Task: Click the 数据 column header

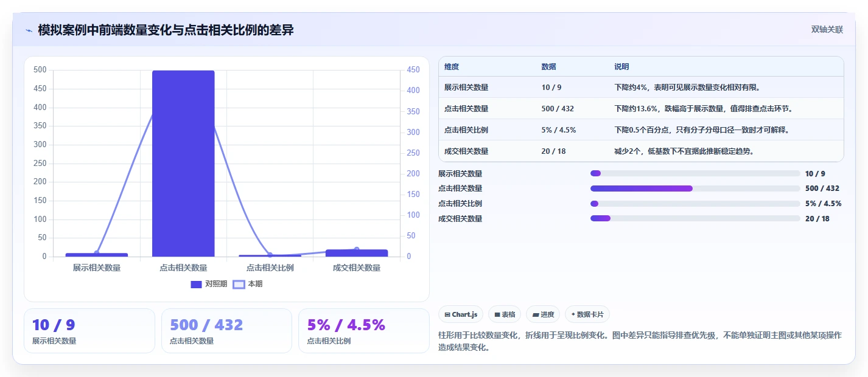Action: click(548, 67)
